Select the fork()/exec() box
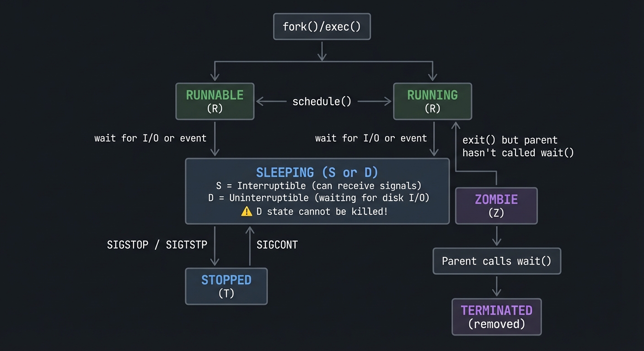Screen dimensions: 644x351 click(x=322, y=27)
